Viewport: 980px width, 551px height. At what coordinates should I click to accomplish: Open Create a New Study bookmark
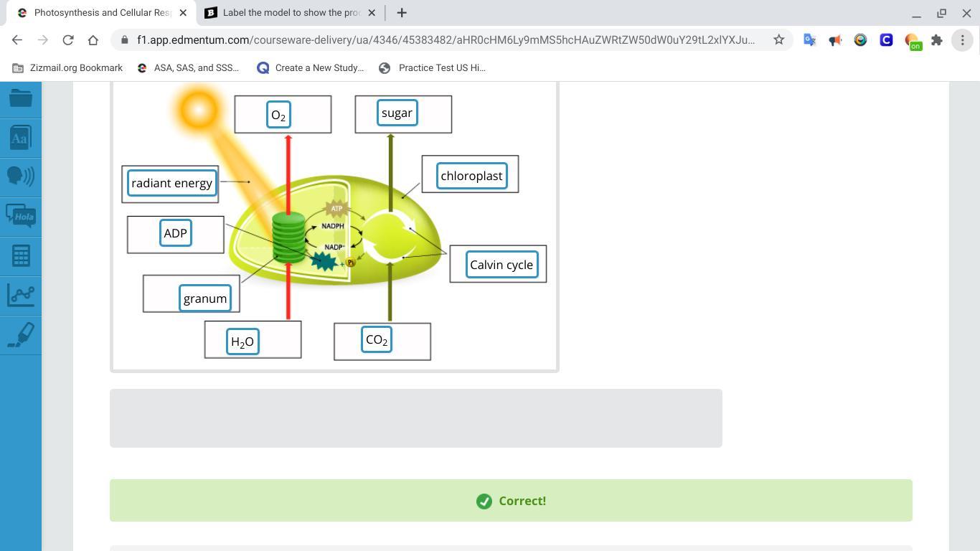311,67
